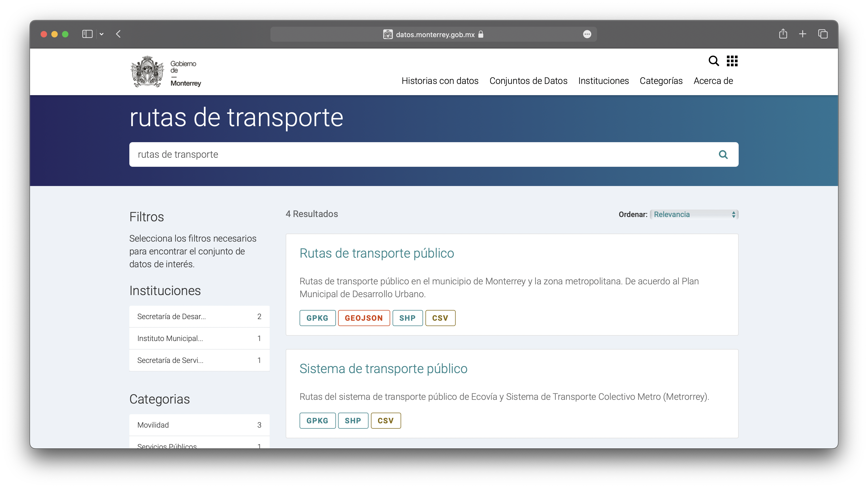
Task: Click CSV tag under Sistema de transporte público
Action: point(386,420)
